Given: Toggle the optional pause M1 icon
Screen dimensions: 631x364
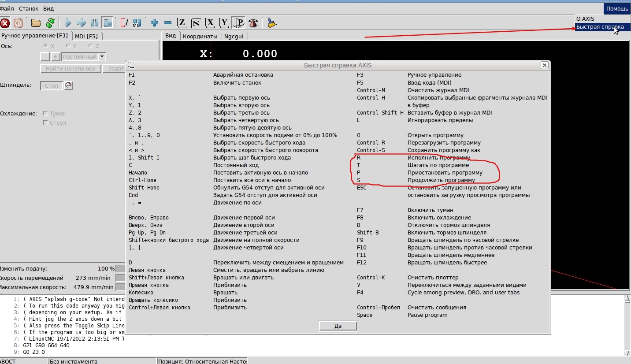Looking at the screenshot, I should (137, 23).
